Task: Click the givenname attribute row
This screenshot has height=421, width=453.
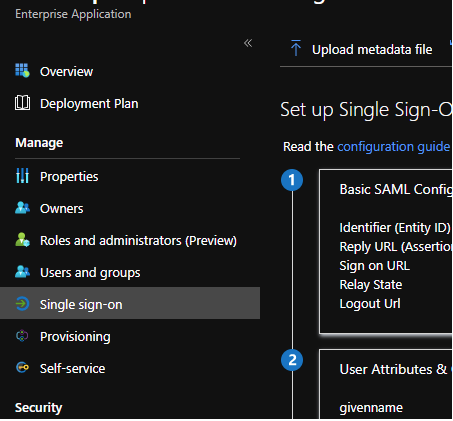Action: tap(371, 408)
